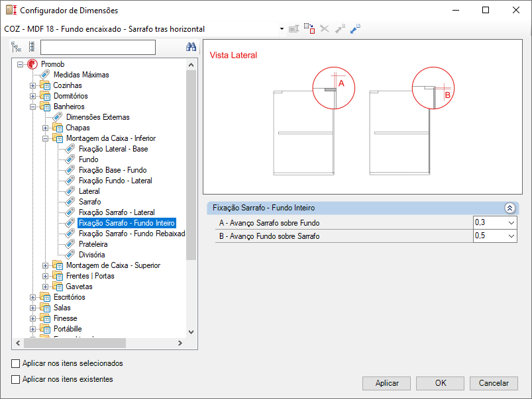Screen dimensions: 532x399
Task: Expand the Escritórios folder
Action: (33, 297)
